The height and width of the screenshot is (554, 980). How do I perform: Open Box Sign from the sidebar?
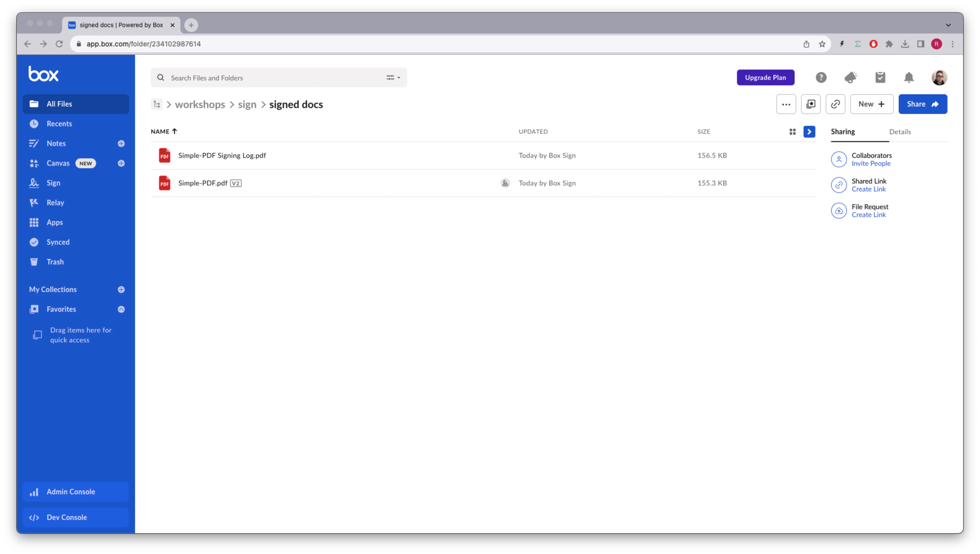click(53, 183)
